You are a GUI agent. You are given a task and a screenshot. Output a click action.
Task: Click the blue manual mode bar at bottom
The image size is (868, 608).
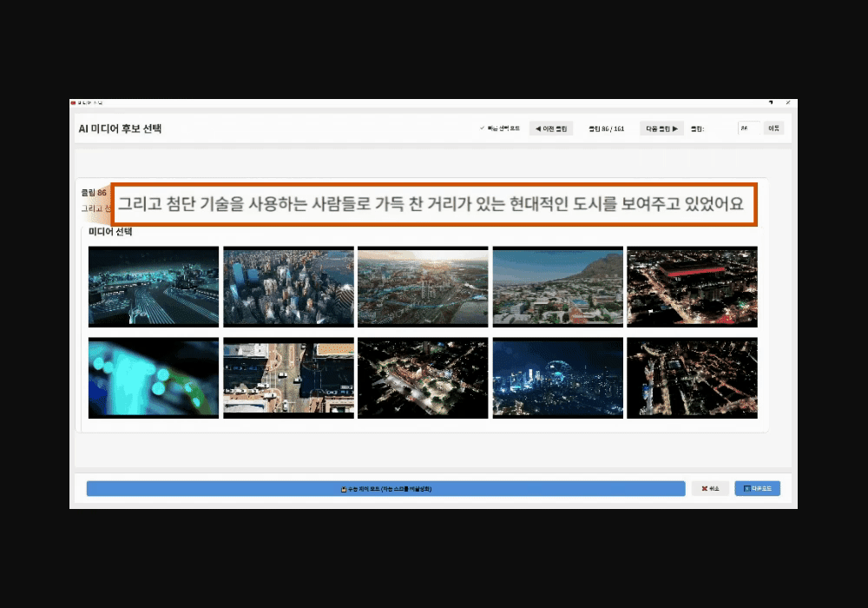click(386, 488)
